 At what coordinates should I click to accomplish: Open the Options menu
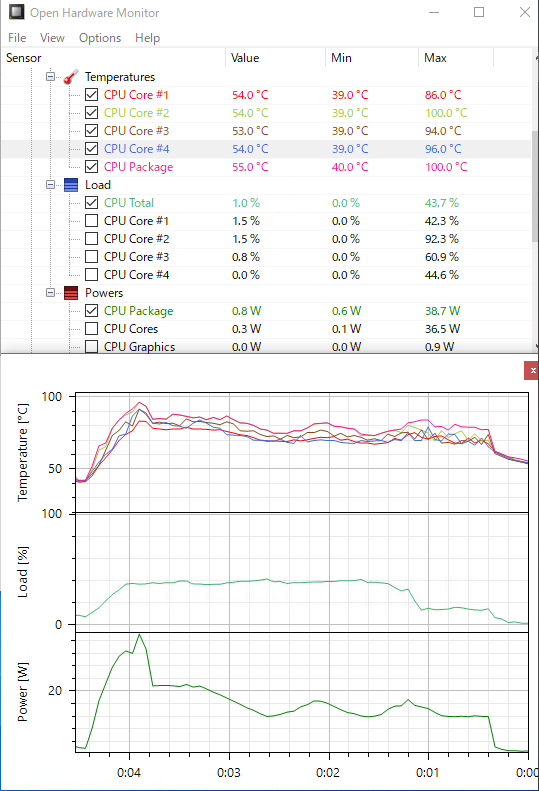100,38
